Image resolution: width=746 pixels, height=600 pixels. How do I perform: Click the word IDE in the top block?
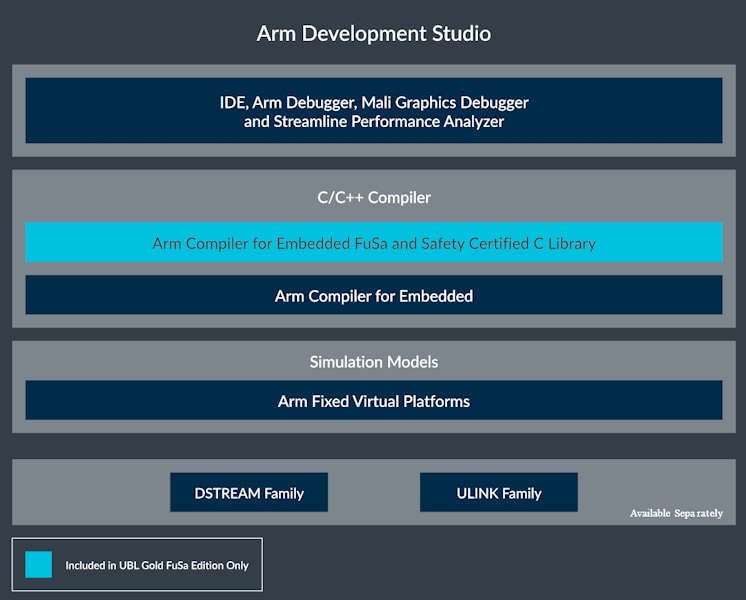(231, 102)
